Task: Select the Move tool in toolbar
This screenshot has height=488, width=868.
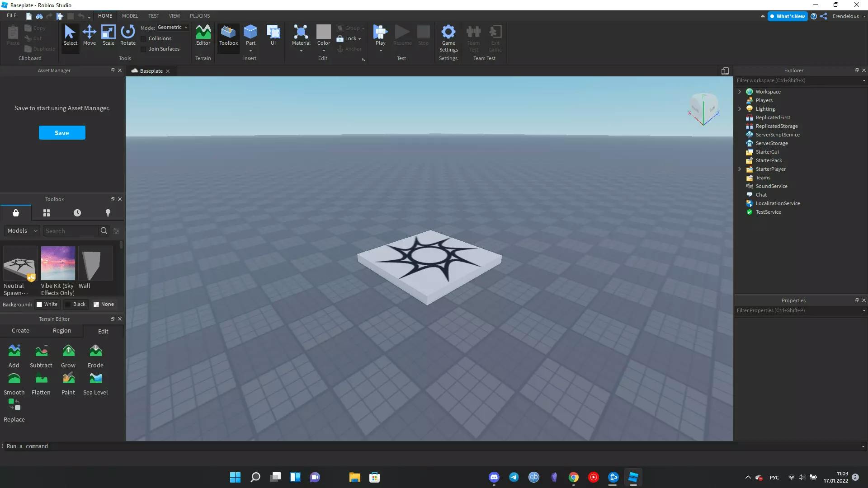Action: click(x=89, y=34)
